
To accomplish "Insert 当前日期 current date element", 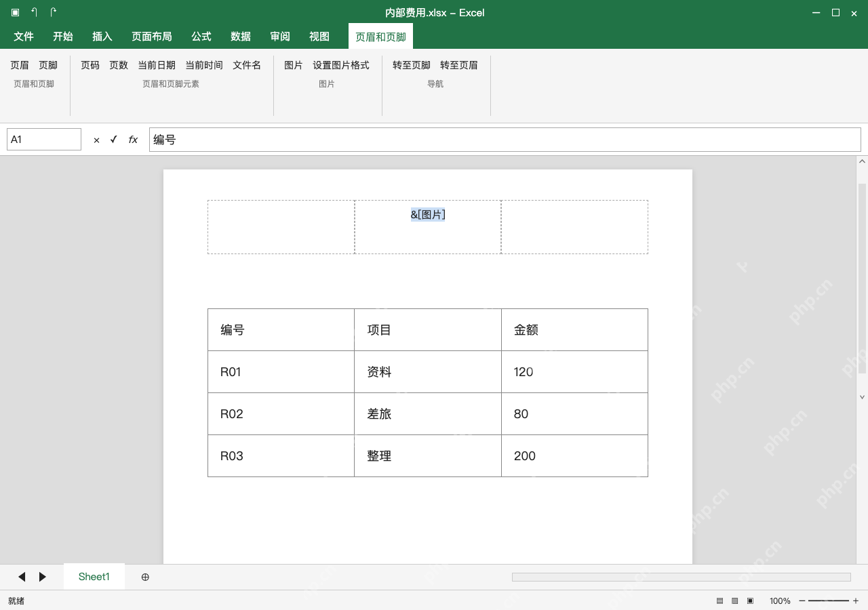I will tap(157, 65).
